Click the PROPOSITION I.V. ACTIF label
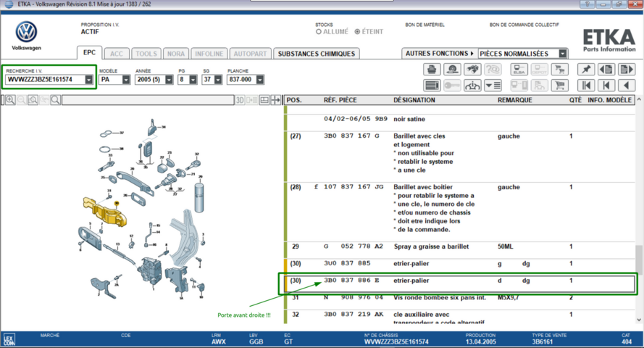 pos(100,28)
